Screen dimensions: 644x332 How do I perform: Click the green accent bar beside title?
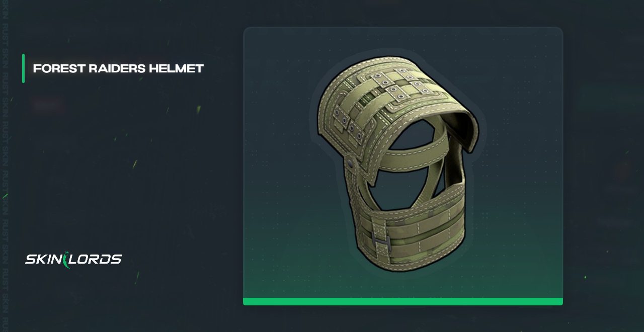point(23,68)
